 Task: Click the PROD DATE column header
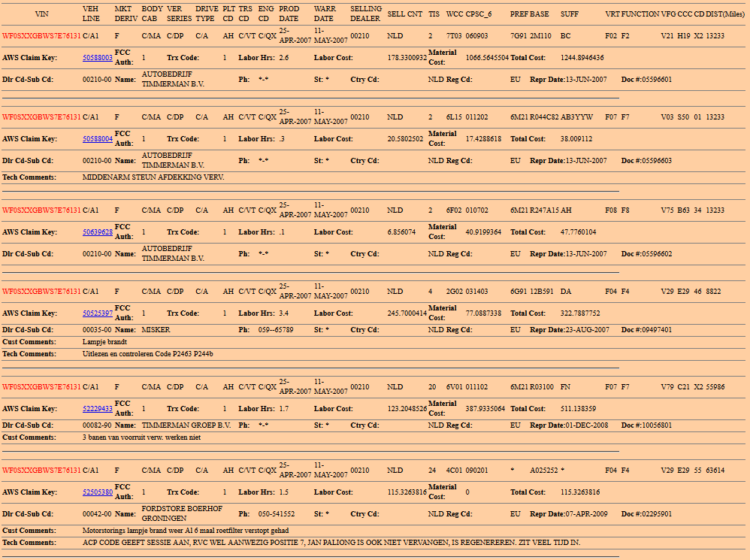(x=289, y=14)
